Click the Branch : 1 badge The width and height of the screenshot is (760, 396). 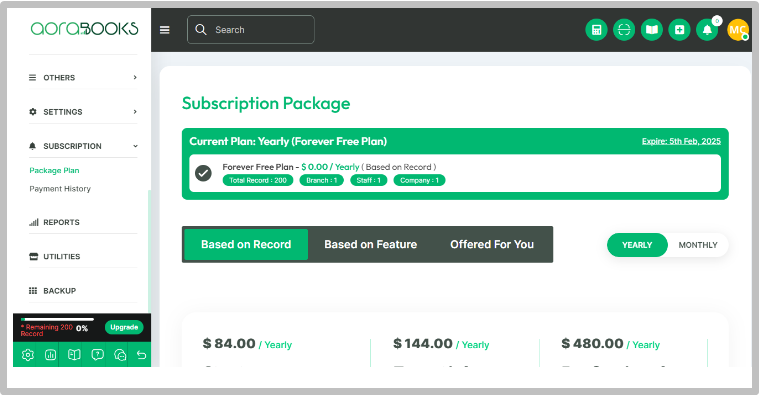pyautogui.click(x=321, y=180)
